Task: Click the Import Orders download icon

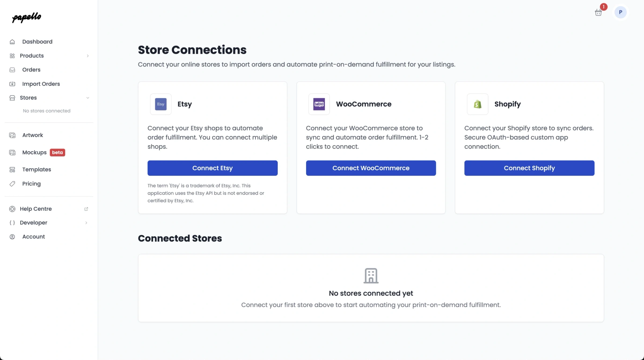Action: point(12,84)
